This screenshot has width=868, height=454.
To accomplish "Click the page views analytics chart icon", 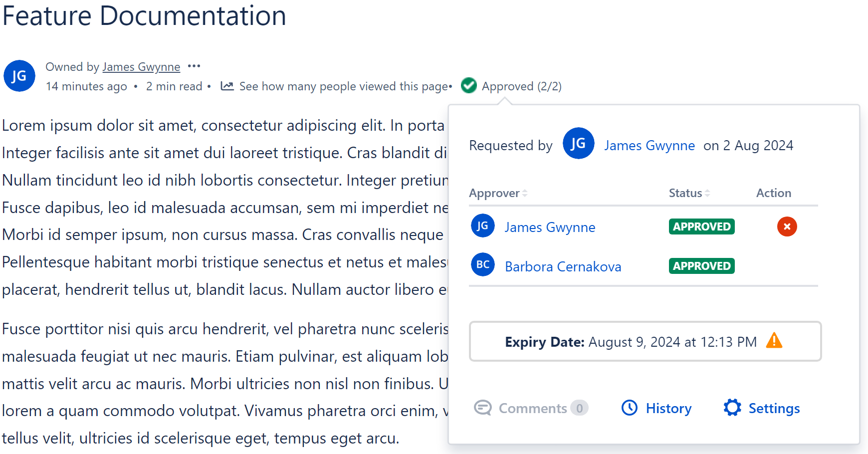I will point(227,86).
